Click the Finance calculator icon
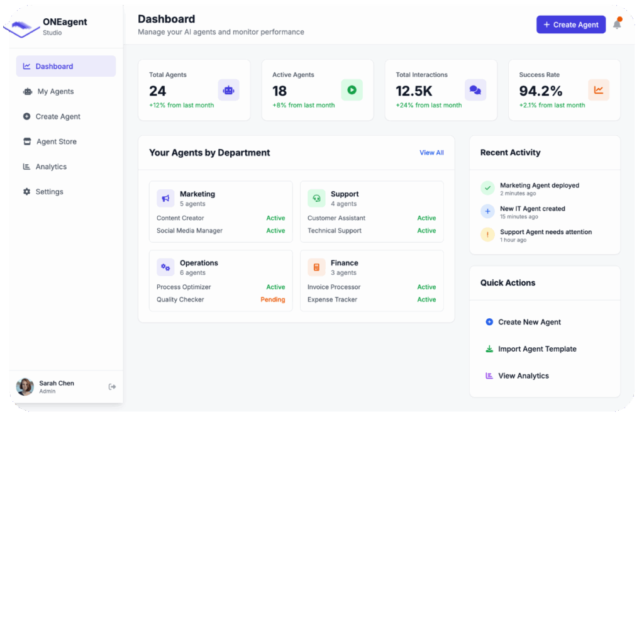644x644 pixels. tap(316, 267)
